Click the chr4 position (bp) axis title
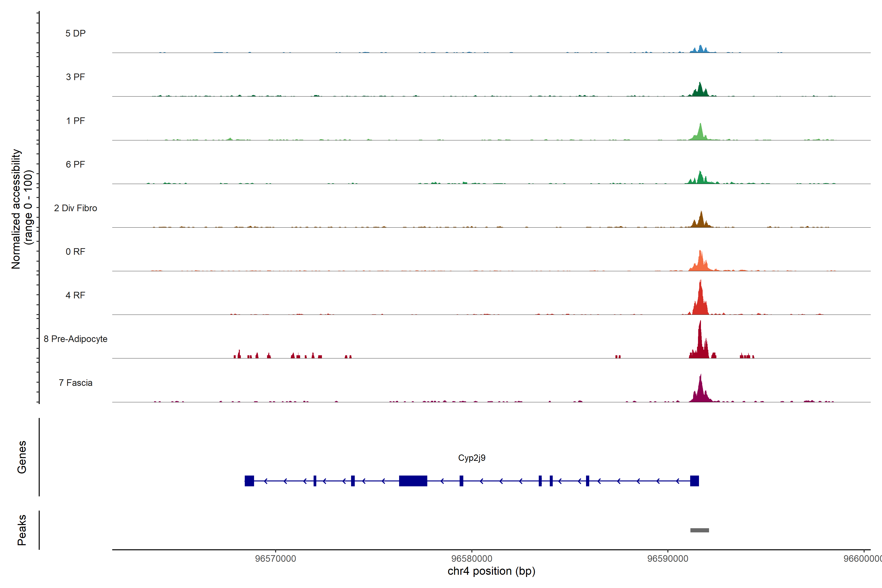The width and height of the screenshot is (882, 588). coord(491,571)
